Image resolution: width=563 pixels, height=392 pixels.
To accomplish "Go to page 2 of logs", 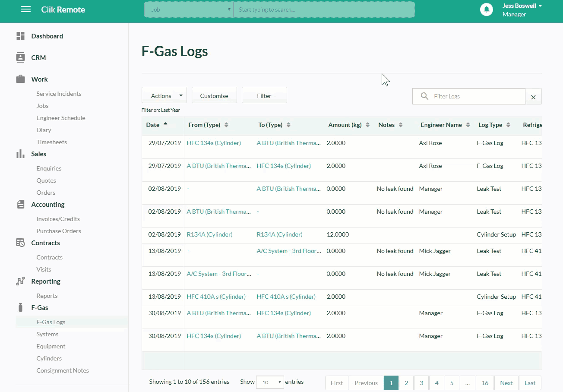I will pyautogui.click(x=406, y=383).
